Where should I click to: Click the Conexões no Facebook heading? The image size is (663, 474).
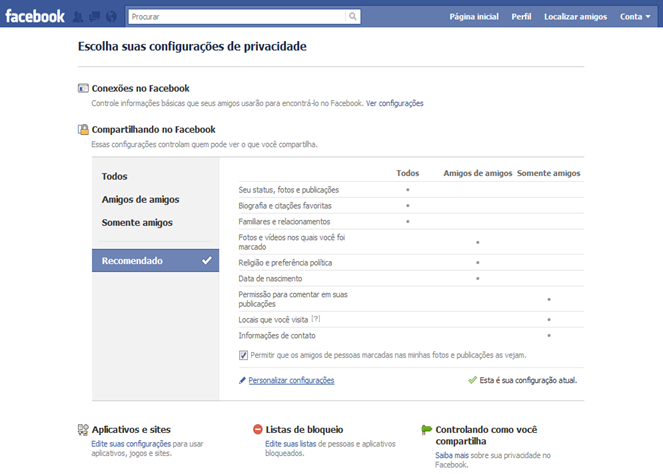[140, 88]
